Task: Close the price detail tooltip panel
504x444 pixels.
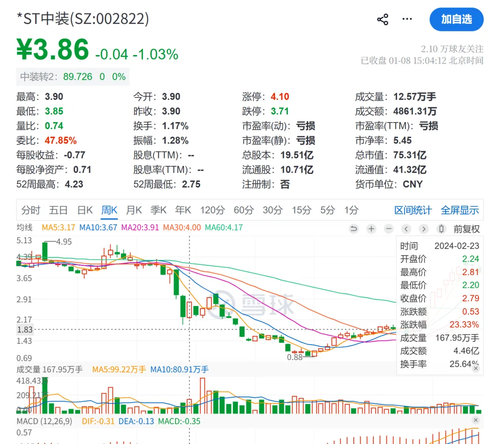Action: pyautogui.click(x=476, y=368)
